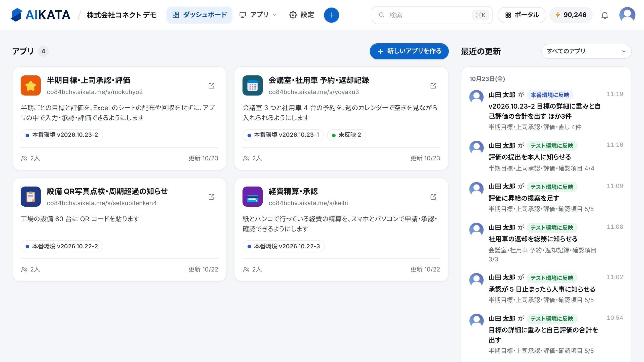This screenshot has height=362, width=644.
Task: Open the blue plus create button in header
Action: (331, 15)
